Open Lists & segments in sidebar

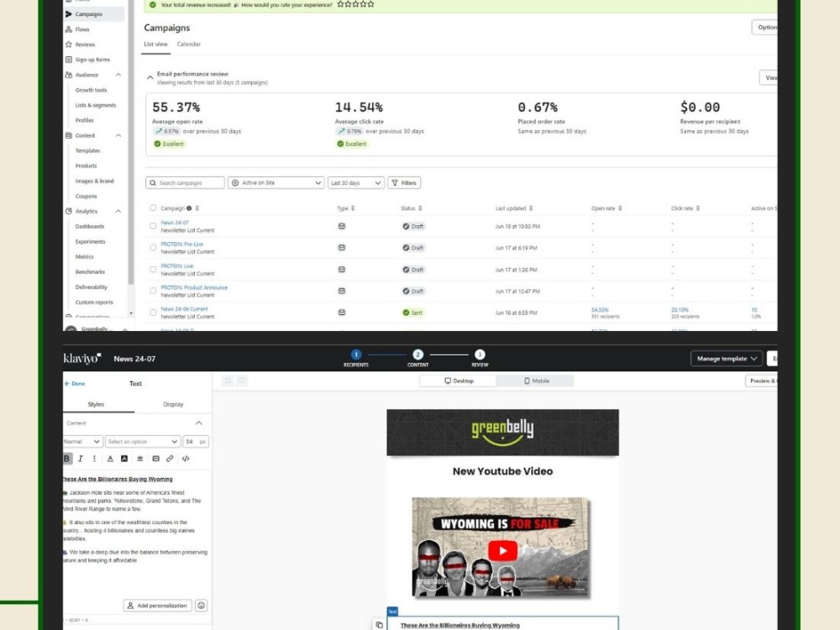point(96,105)
